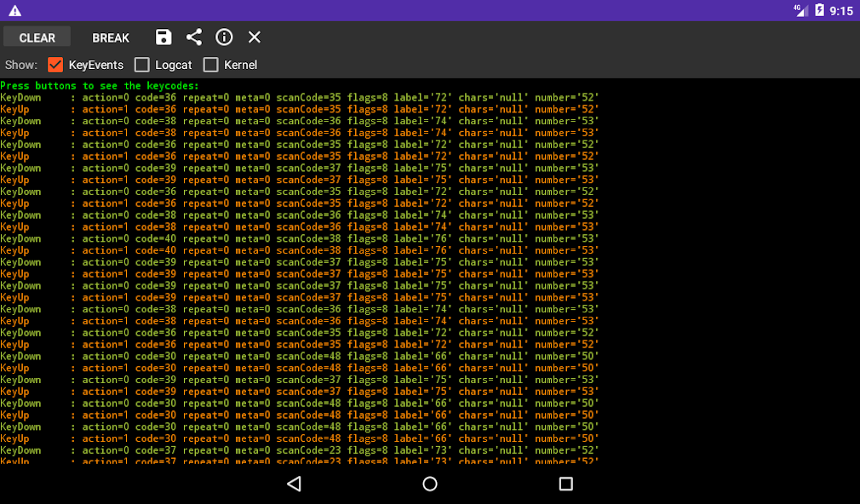Open the info icon in the toolbar
Image resolution: width=860 pixels, height=504 pixels.
tap(224, 37)
